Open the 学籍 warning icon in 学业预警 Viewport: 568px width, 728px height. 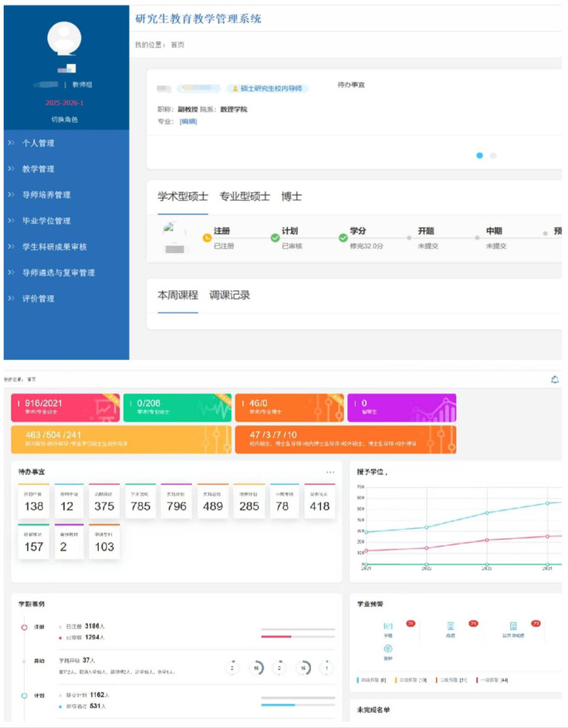(388, 626)
